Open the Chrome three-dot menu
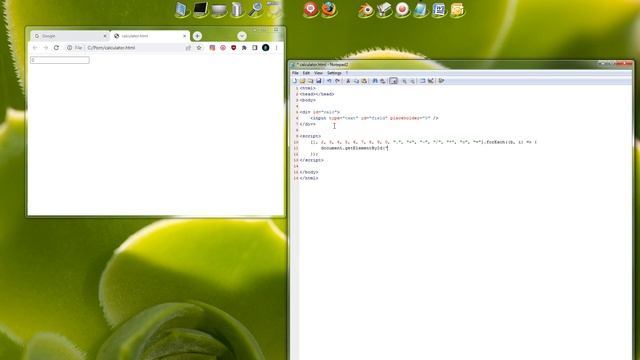The width and height of the screenshot is (640, 360). click(276, 48)
